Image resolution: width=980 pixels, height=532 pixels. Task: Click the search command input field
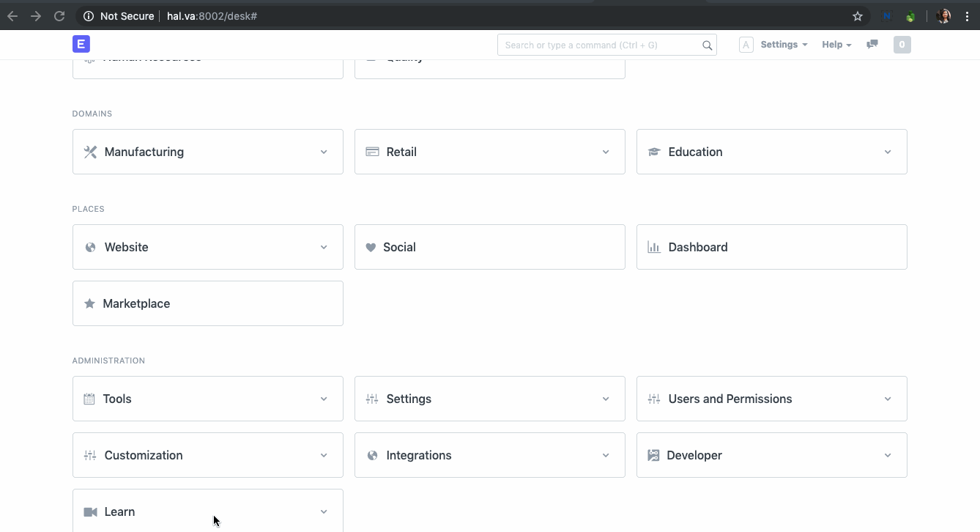[x=601, y=45]
